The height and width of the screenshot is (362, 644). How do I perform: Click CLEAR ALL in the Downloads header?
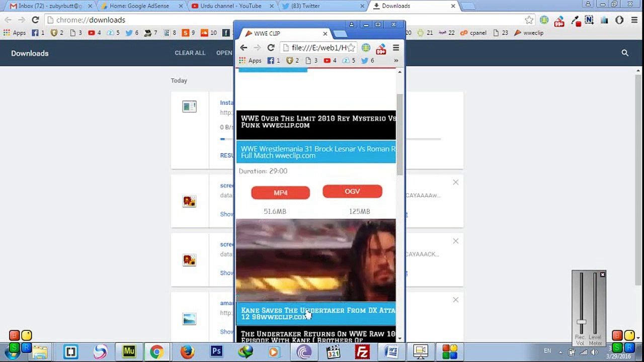[190, 53]
